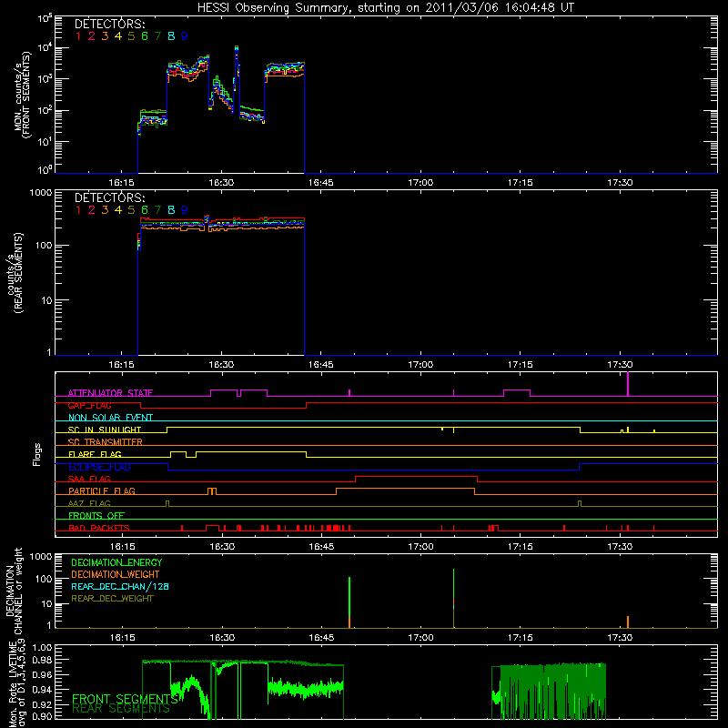Viewport: 728px width, 728px height.
Task: Click the DETECTORS: label in the front segments plot
Action: click(109, 24)
